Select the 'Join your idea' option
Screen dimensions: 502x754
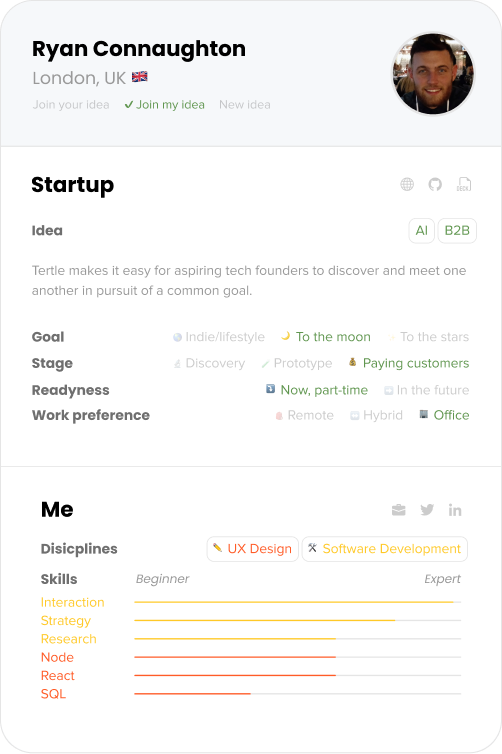pos(71,105)
